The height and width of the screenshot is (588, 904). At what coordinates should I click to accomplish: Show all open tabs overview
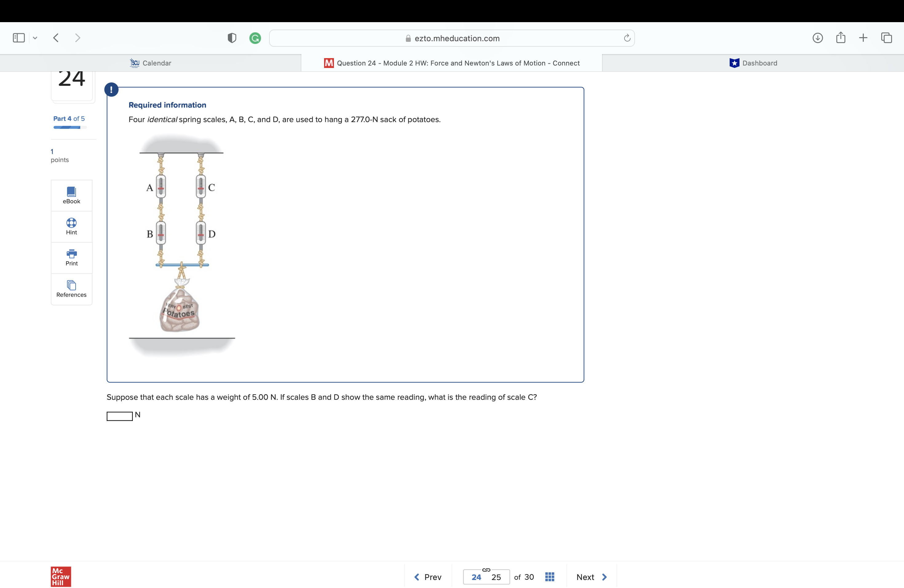click(886, 38)
